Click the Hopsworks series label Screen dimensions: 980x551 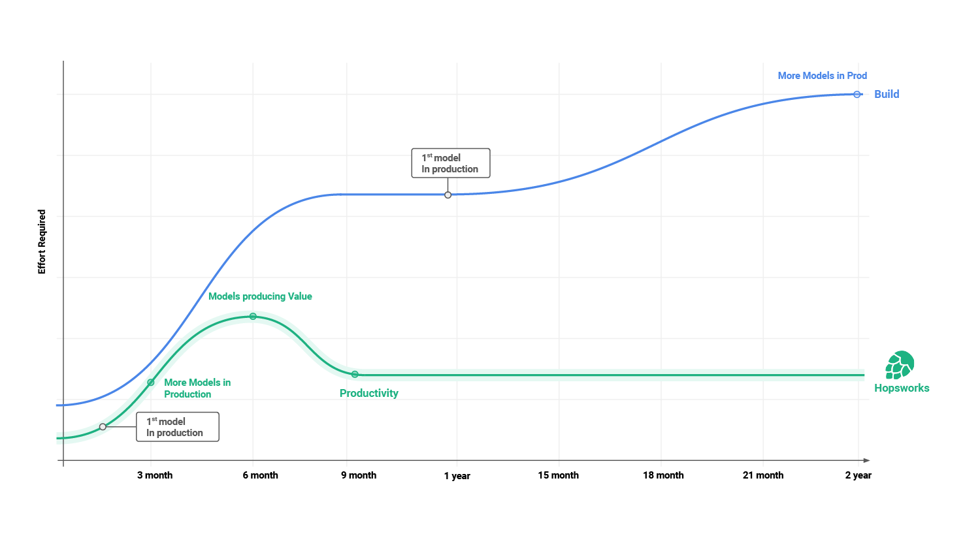coord(902,388)
